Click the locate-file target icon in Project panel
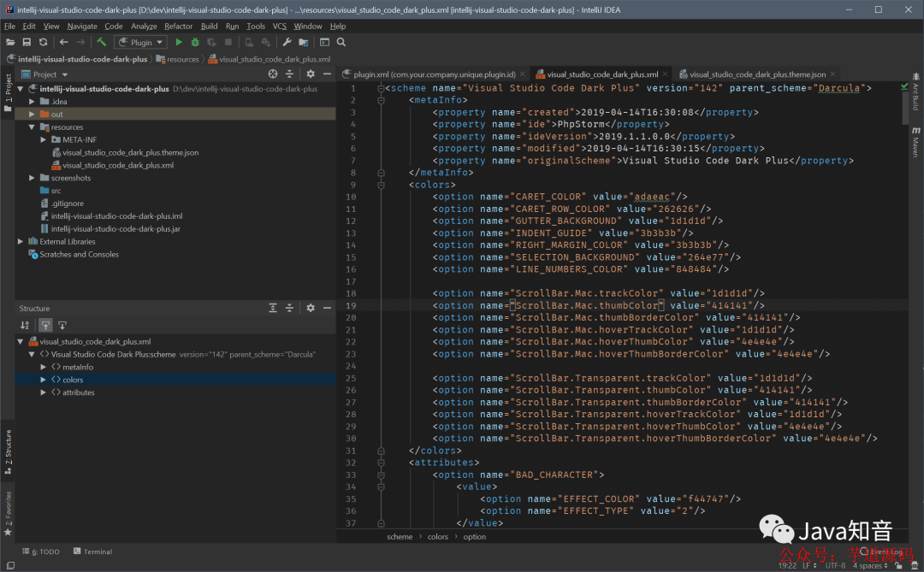The image size is (924, 572). pyautogui.click(x=273, y=74)
